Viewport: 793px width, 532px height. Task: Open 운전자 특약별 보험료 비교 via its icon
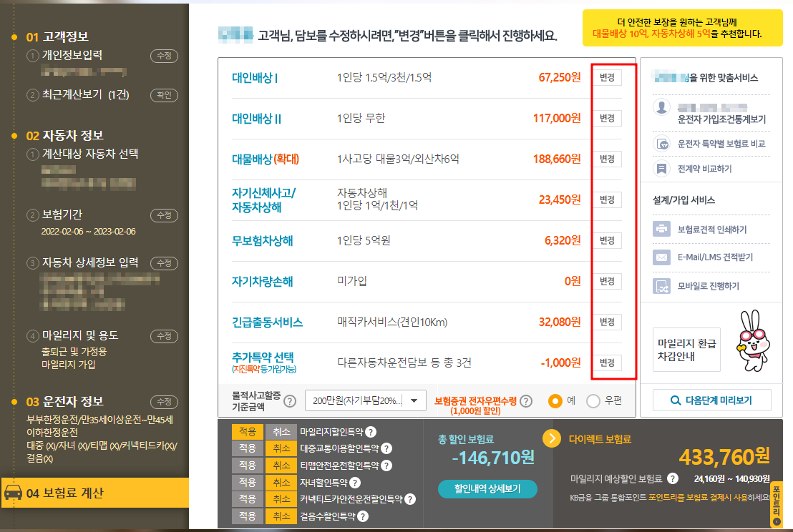point(662,144)
